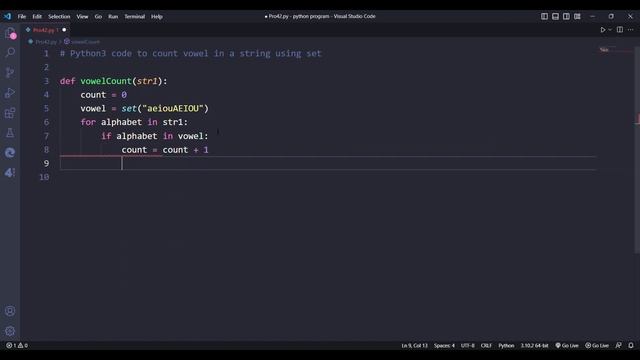
Task: Click the VS Code logo icon
Action: pos(7,16)
